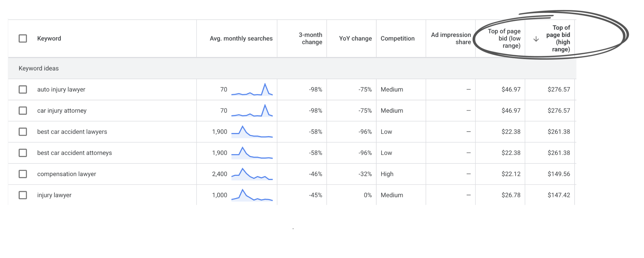Click the $46.97 bid for auto injury lawyer
Image resolution: width=644 pixels, height=258 pixels.
(511, 90)
